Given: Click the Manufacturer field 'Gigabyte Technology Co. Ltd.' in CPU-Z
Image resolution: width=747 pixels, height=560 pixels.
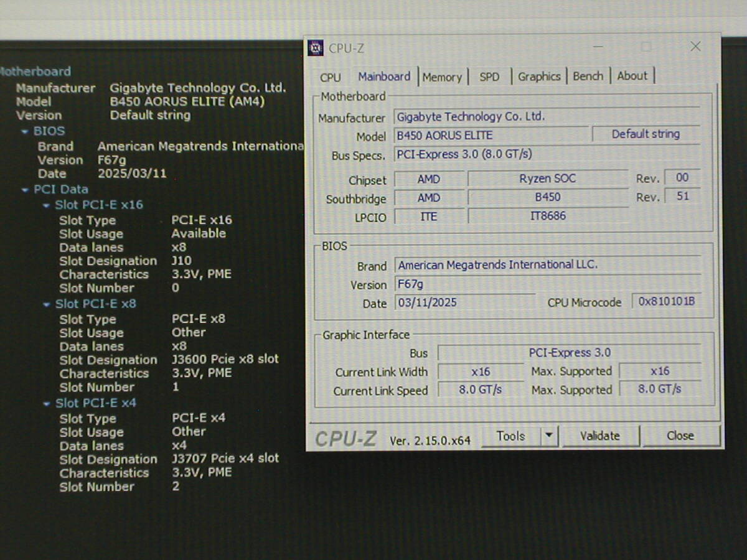Looking at the screenshot, I should [x=547, y=116].
